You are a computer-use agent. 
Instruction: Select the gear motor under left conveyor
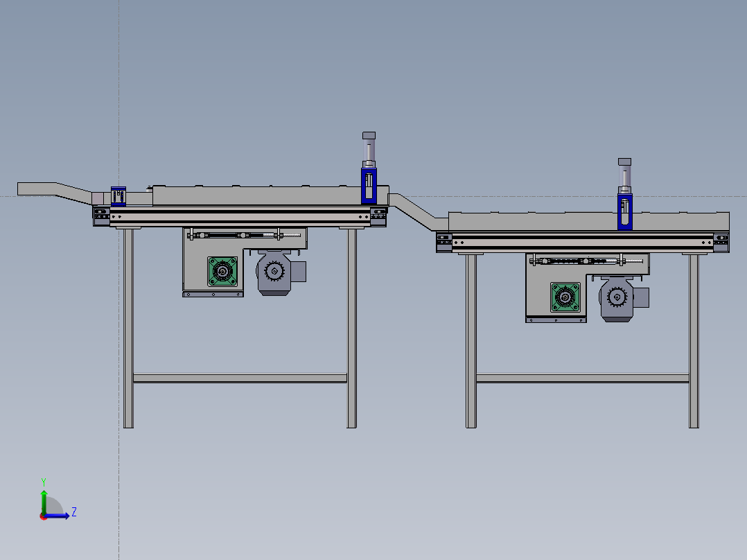[274, 273]
